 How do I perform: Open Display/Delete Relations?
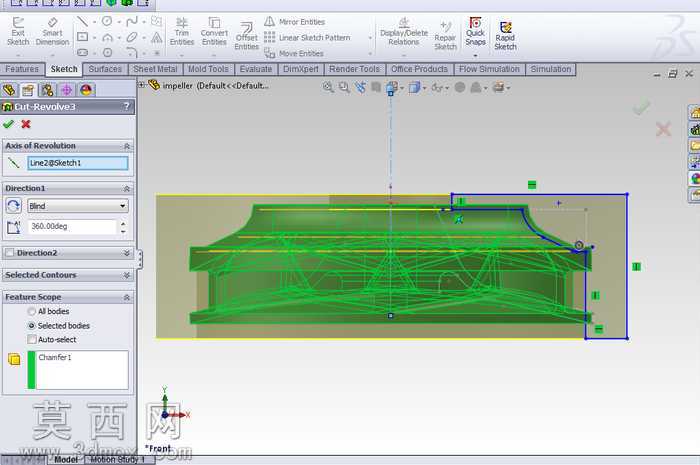[x=404, y=31]
